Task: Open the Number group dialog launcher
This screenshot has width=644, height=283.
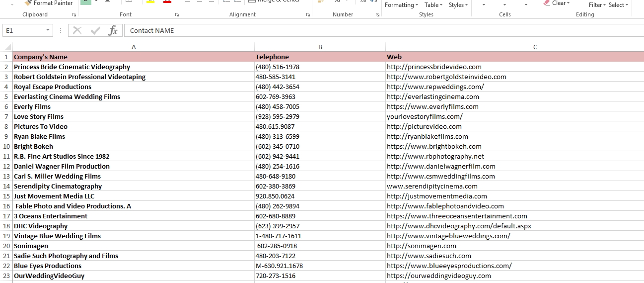Action: (x=377, y=15)
